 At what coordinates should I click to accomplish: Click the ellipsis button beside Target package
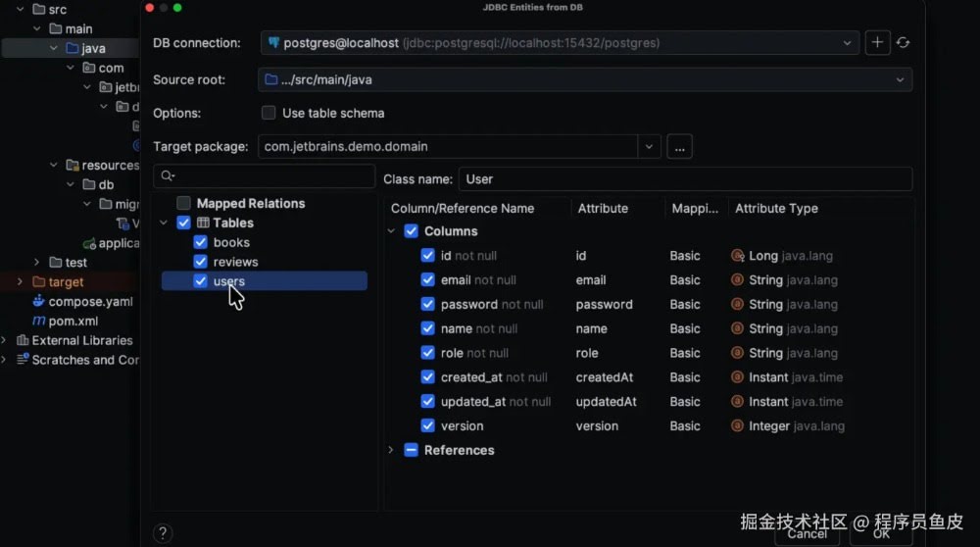pyautogui.click(x=680, y=147)
